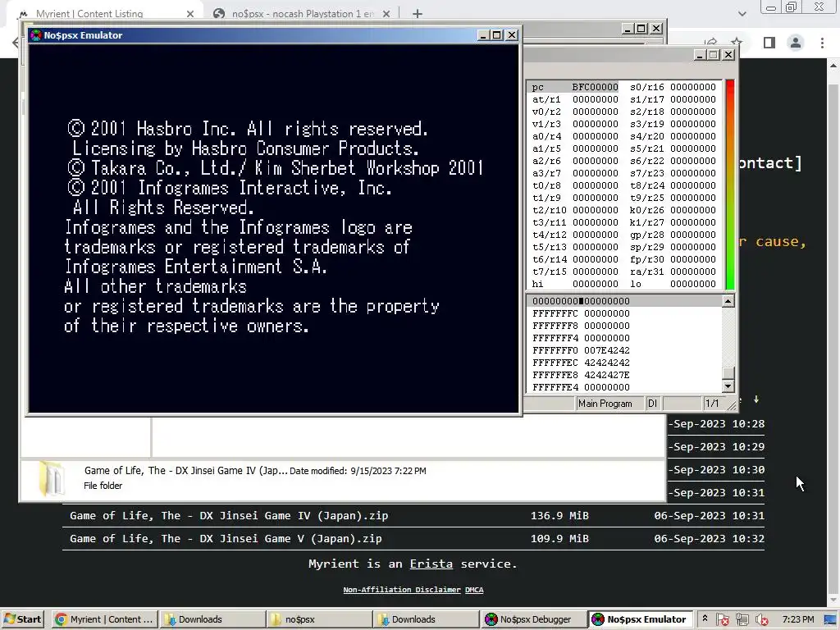Select the a0/r4 register row
The width and height of the screenshot is (840, 630).
click(575, 136)
